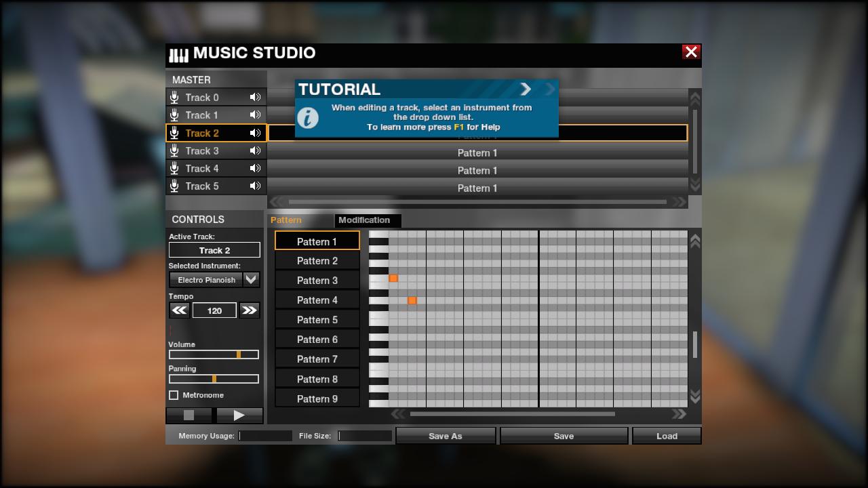Enable the Metronome checkbox
This screenshot has height=488, width=868.
tap(174, 395)
